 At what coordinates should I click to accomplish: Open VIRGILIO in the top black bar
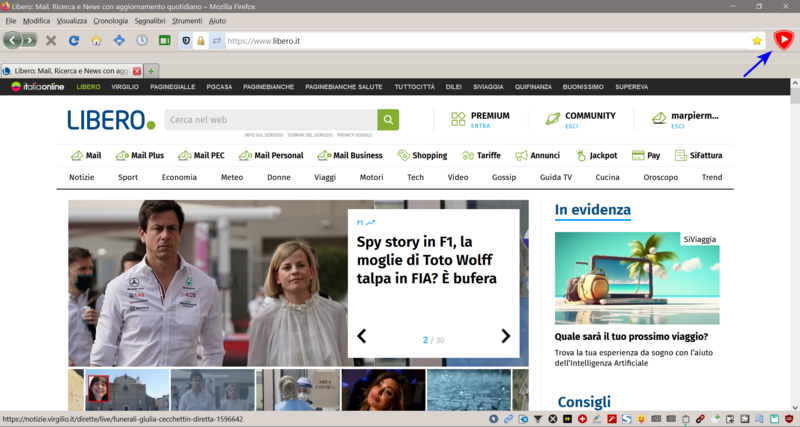click(125, 87)
